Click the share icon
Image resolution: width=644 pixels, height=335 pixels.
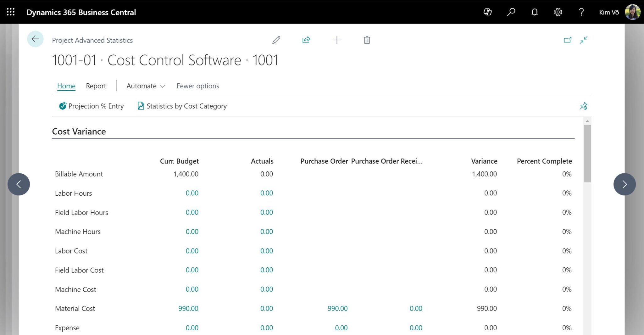pos(306,40)
